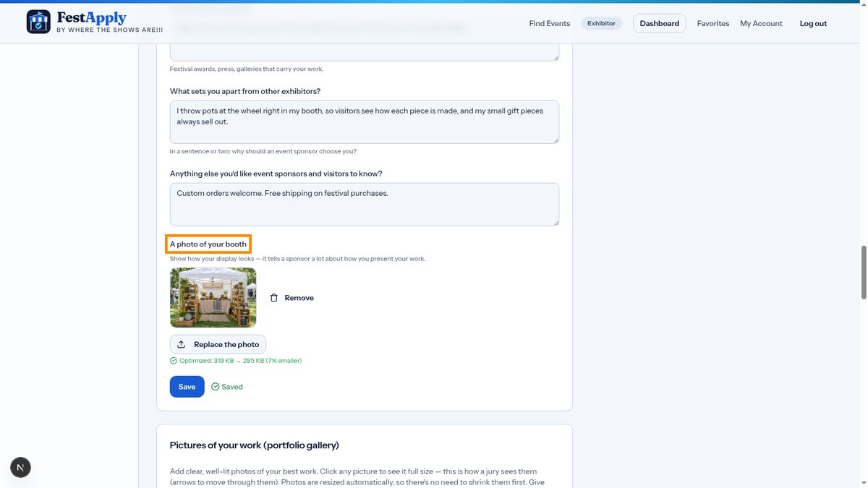Click the 'A photo of your booth' label

208,244
